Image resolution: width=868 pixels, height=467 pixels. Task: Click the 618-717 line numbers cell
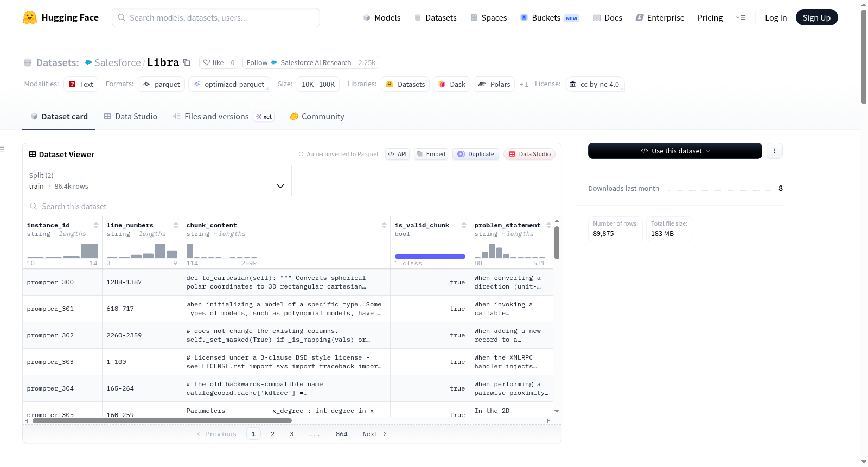pos(142,309)
